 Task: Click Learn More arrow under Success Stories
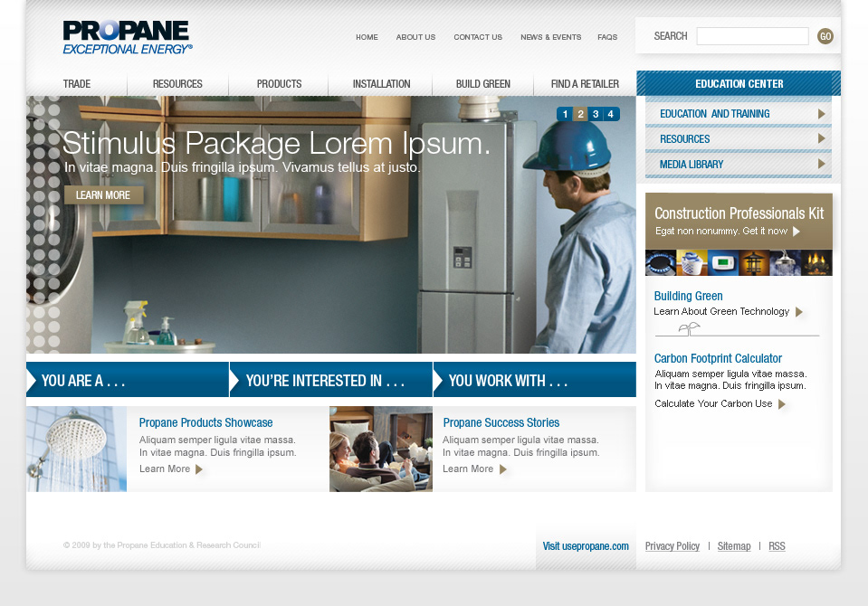click(x=502, y=469)
